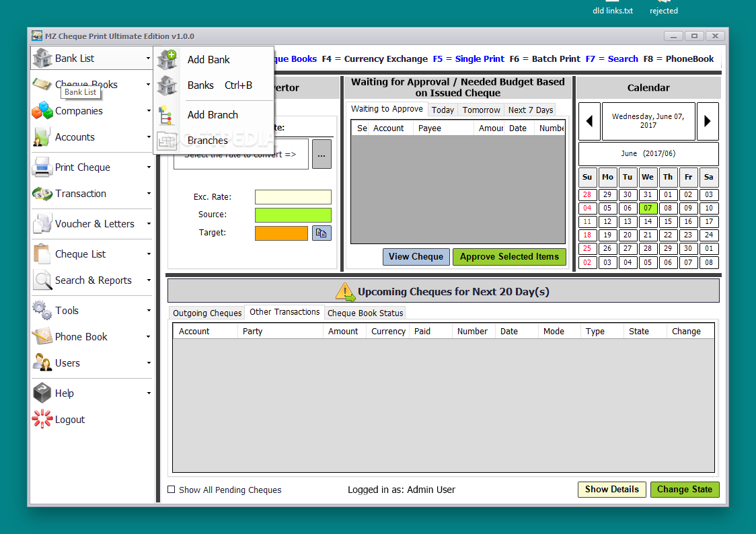This screenshot has height=534, width=756.
Task: Choose Add Branch menu entry
Action: click(x=214, y=115)
